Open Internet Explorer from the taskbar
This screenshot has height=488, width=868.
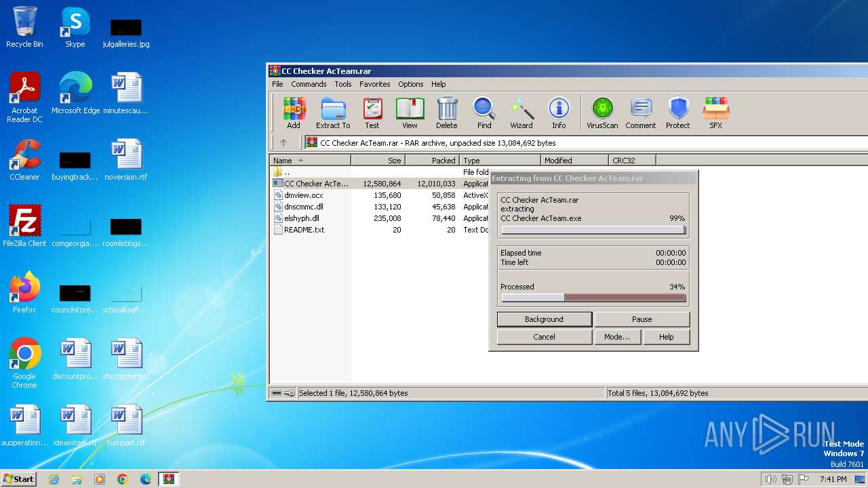54,479
